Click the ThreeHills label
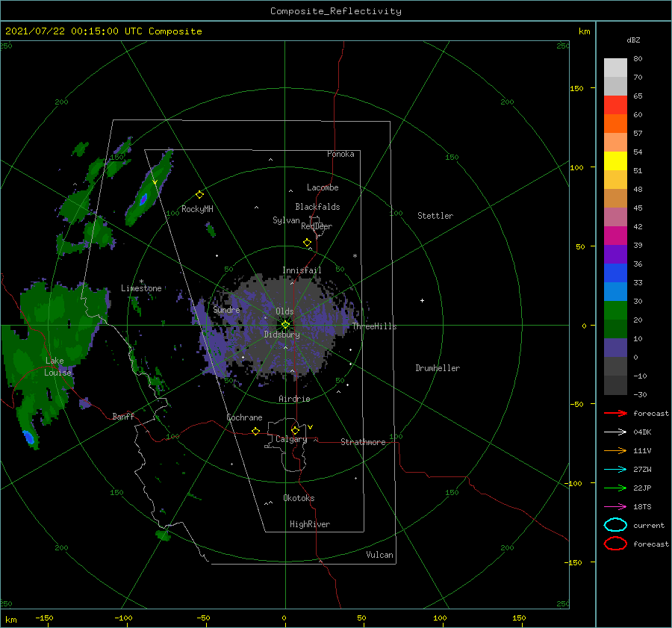The height and width of the screenshot is (628, 672). [375, 326]
